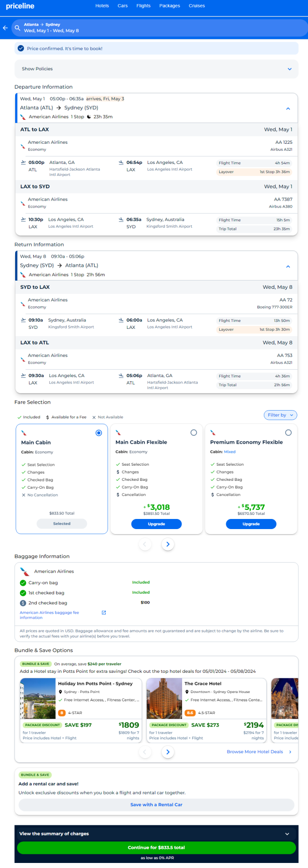Click the AA 72 flight number
This screenshot has height=868, width=308.
tap(286, 300)
